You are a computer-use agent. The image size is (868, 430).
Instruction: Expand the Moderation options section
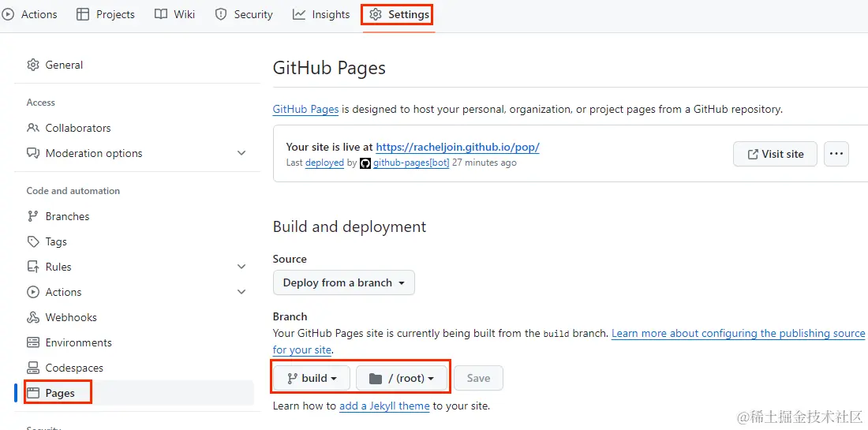[241, 153]
